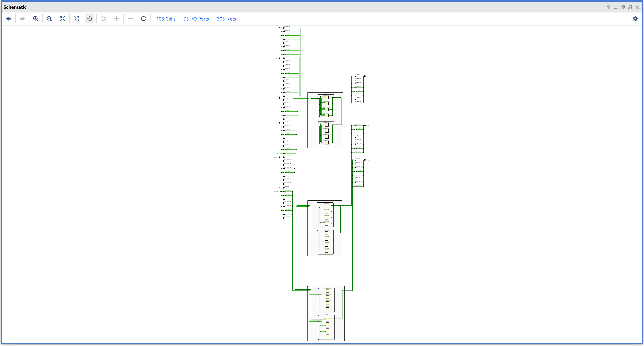Click the Select Area icon
644x346 pixels.
click(x=76, y=19)
